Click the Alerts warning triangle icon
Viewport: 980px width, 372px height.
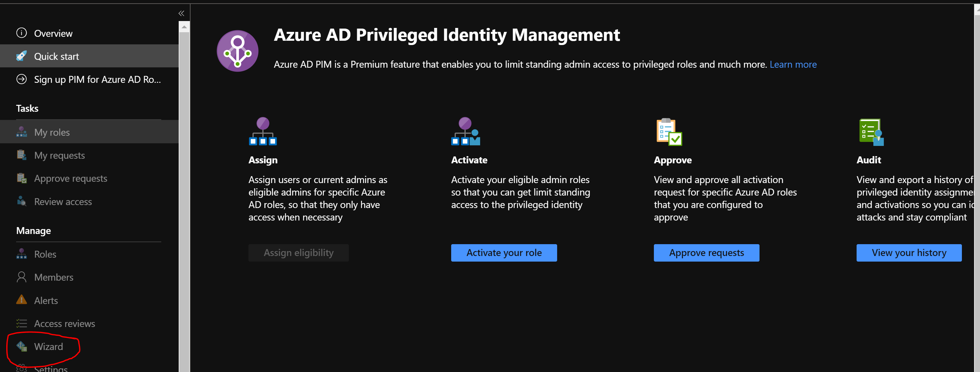click(x=22, y=300)
